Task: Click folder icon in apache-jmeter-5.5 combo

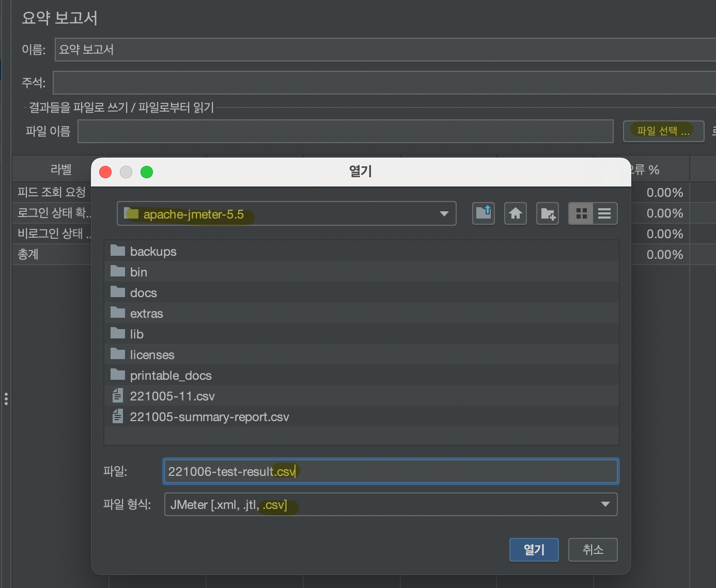Action: point(132,213)
